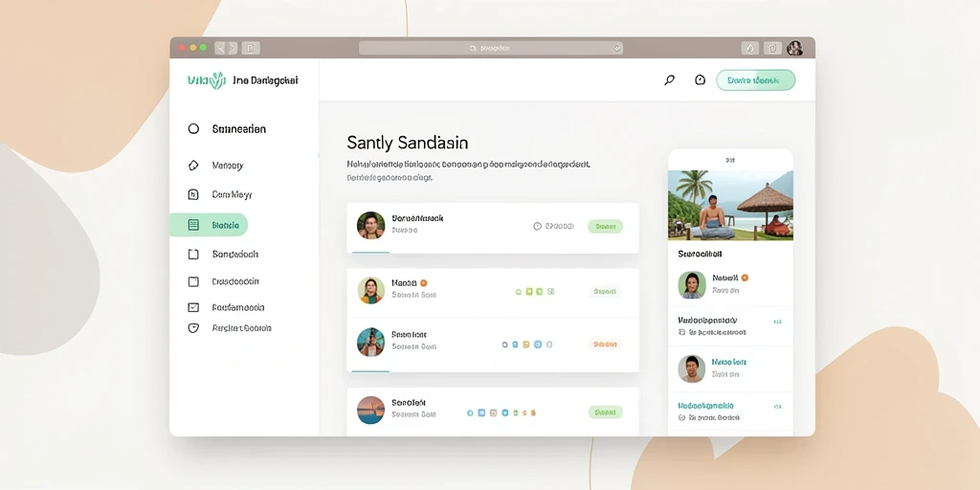Click the green pill button in the top-right header
The width and height of the screenshot is (980, 490).
[756, 80]
